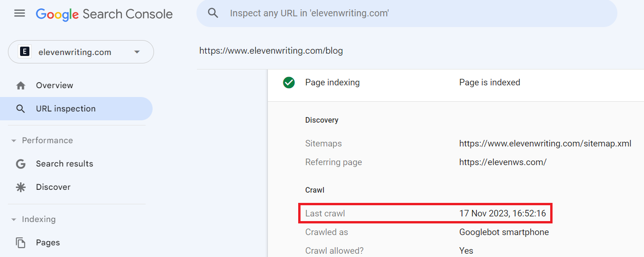Click the Referring page label
This screenshot has height=257, width=644.
(x=334, y=162)
